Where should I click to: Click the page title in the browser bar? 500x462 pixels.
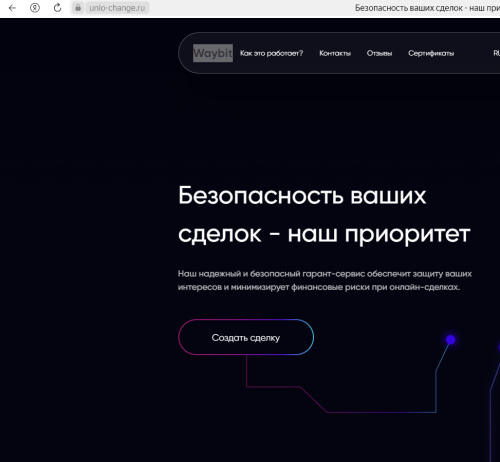[x=427, y=8]
